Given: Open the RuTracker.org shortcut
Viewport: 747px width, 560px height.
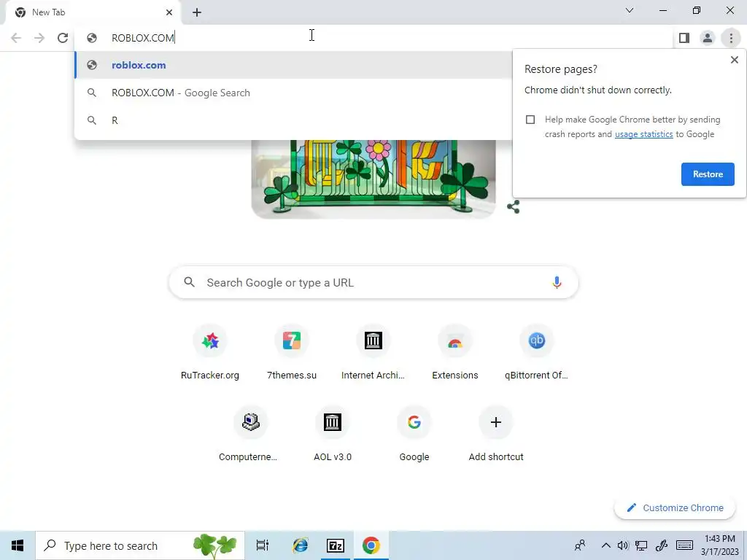Looking at the screenshot, I should pos(210,352).
